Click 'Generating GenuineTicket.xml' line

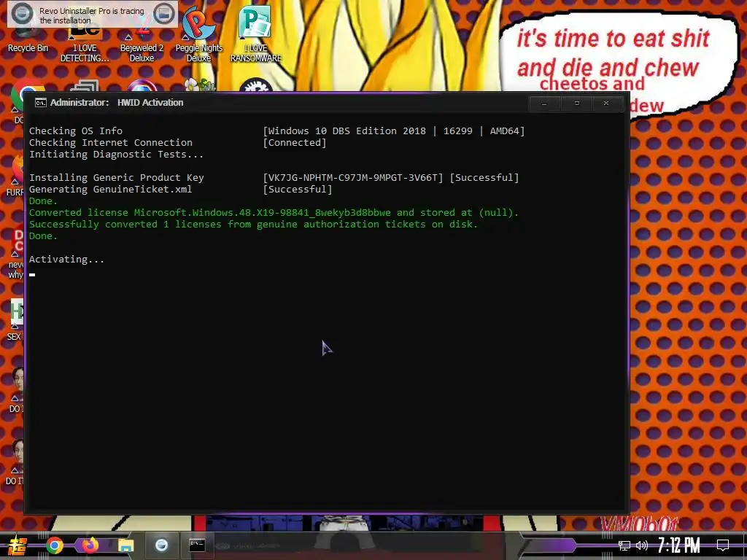(x=111, y=189)
